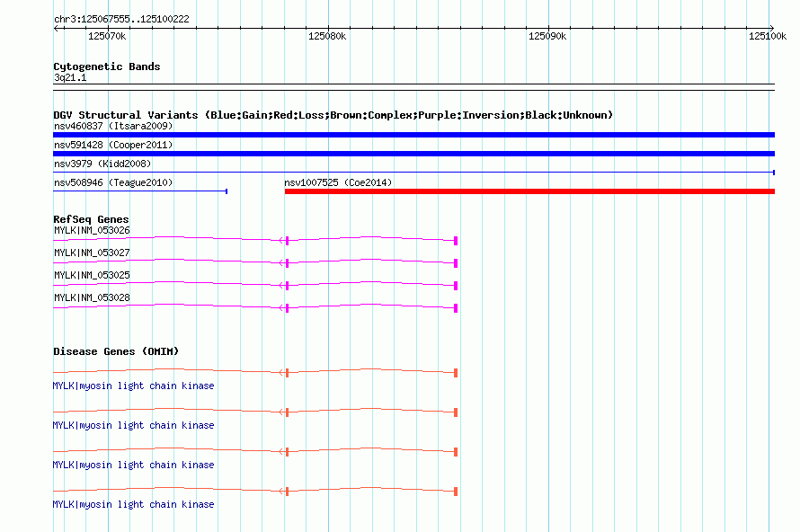Click the red loss bar for nsv1007525
Screen dimensions: 800x532
point(529,191)
